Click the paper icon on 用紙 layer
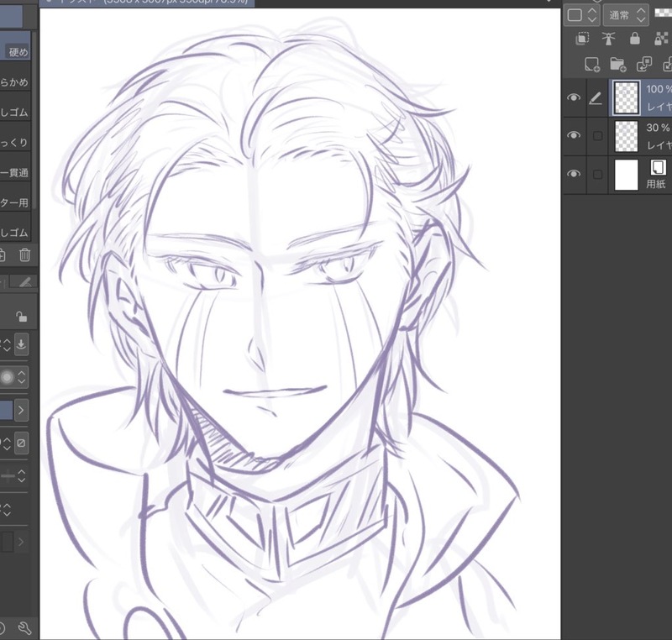 658,167
